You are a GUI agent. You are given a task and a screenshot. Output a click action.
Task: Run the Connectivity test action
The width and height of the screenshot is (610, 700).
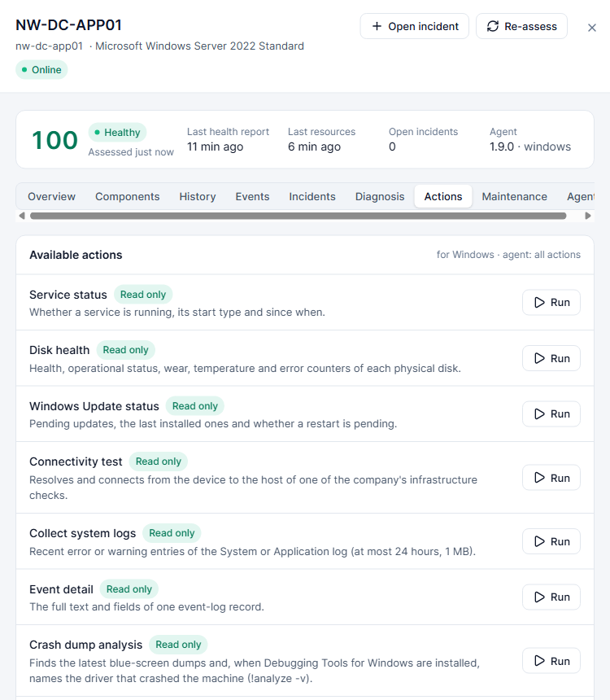click(x=551, y=478)
